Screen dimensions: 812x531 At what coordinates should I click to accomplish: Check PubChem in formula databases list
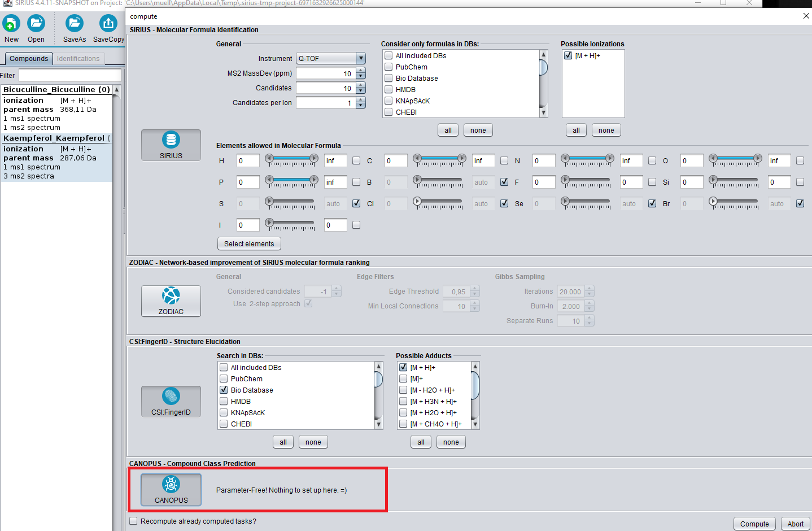pyautogui.click(x=388, y=67)
